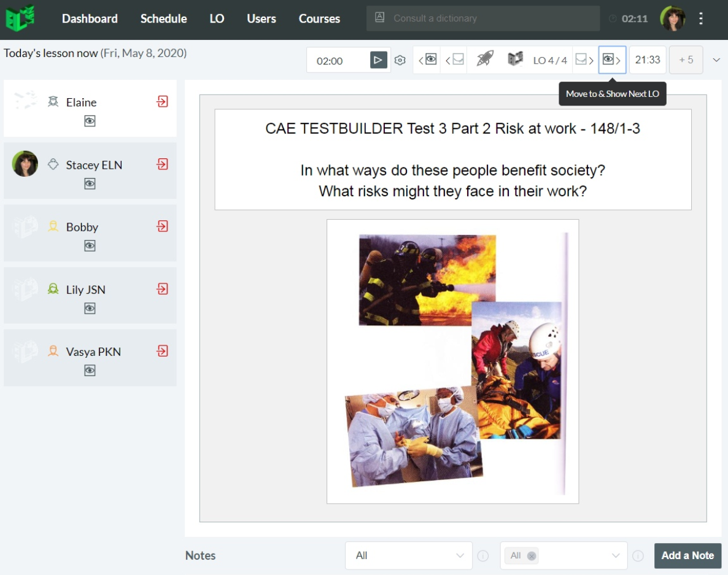Open the three-dot more options menu

point(700,18)
